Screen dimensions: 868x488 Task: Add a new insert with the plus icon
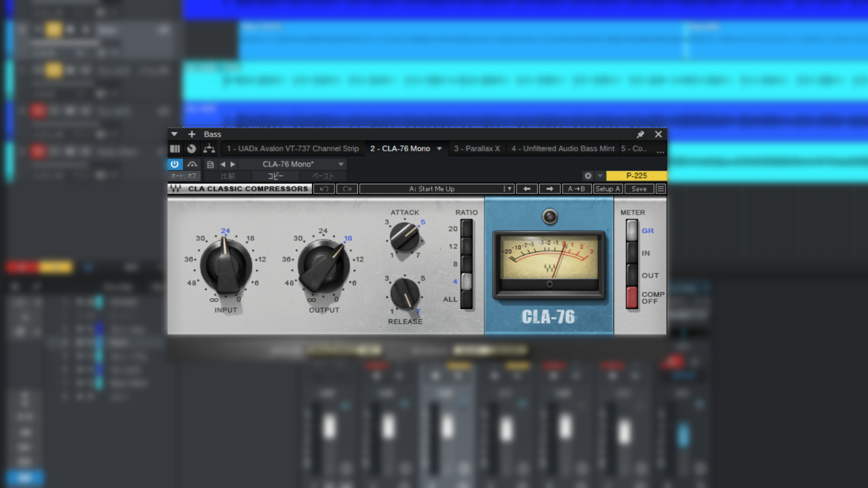coord(191,134)
